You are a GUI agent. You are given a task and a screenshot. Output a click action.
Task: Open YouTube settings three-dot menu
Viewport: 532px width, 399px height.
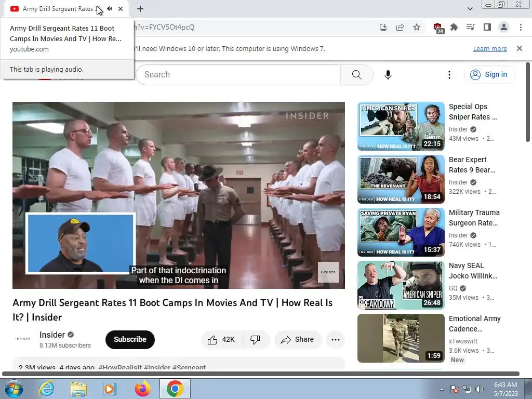(x=449, y=75)
